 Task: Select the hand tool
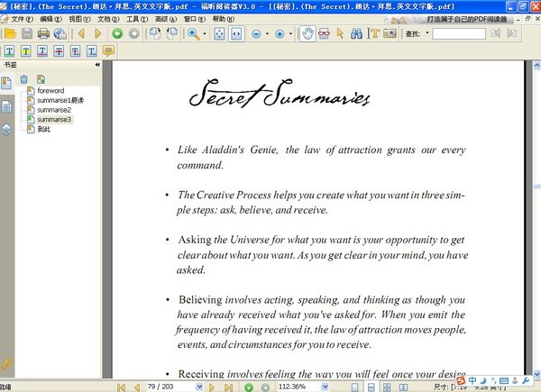(x=307, y=33)
